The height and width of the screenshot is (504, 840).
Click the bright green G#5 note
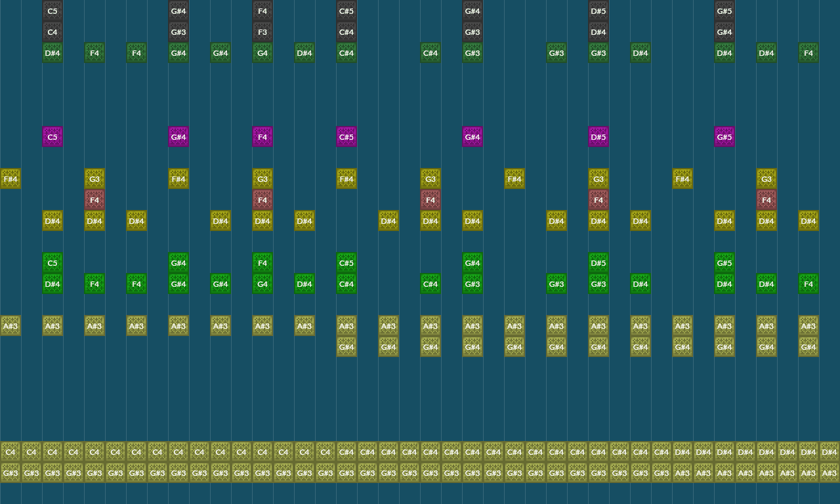724,263
